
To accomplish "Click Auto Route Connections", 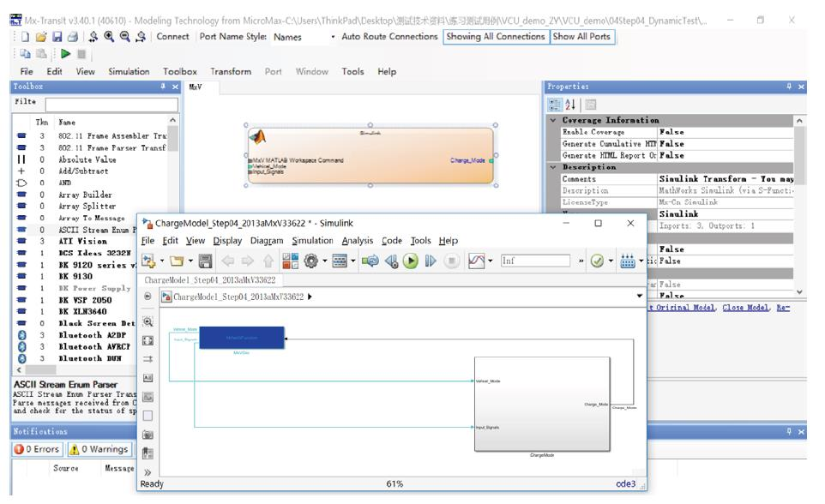I will pyautogui.click(x=389, y=37).
